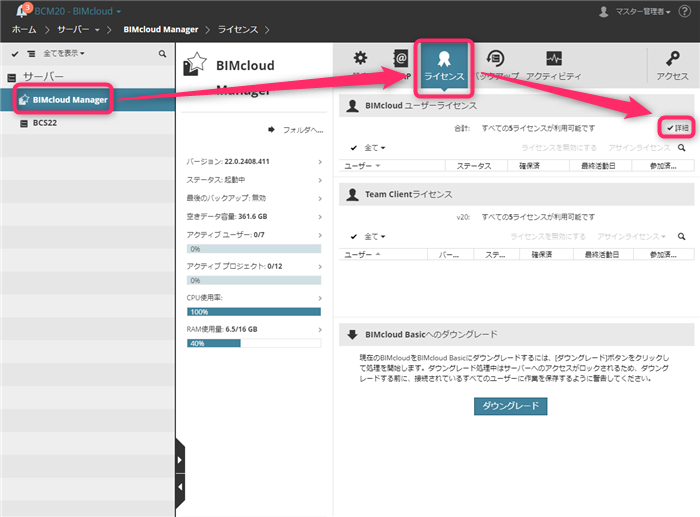Click the tree view list icon
The height and width of the screenshot is (517, 700).
(31, 54)
